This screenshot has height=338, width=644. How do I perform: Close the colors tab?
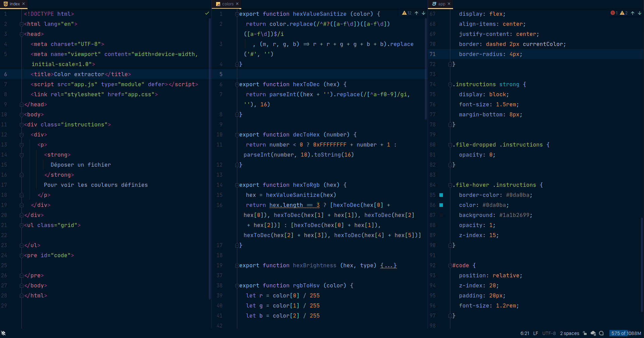pyautogui.click(x=237, y=4)
